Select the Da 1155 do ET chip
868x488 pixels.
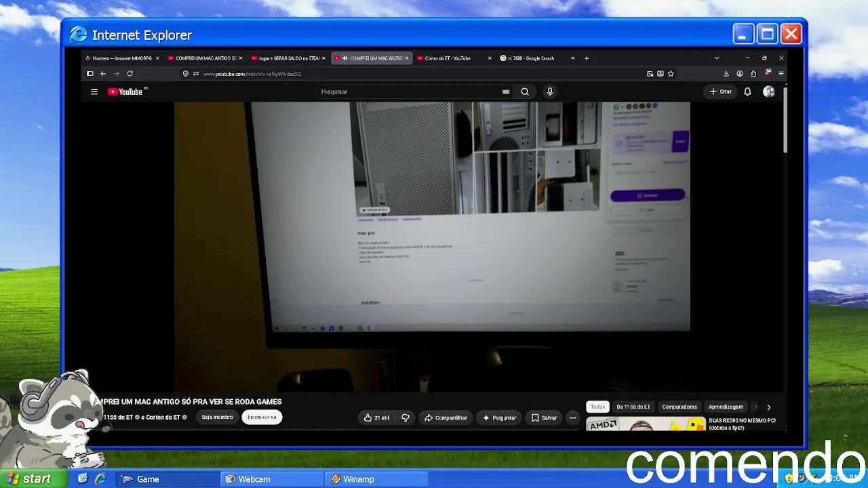click(x=633, y=407)
